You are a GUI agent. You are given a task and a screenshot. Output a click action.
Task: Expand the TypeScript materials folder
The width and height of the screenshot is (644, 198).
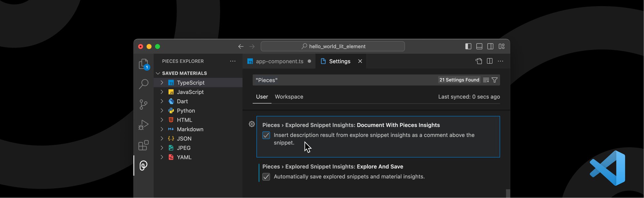(x=162, y=83)
